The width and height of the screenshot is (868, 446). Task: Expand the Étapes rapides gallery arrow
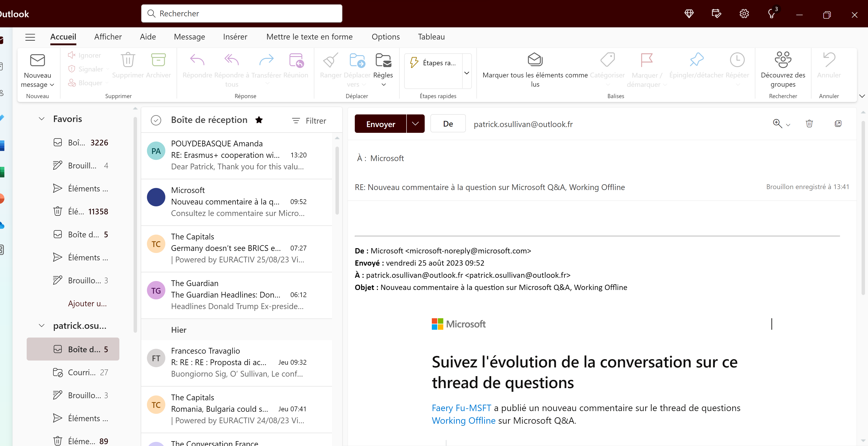pyautogui.click(x=467, y=73)
